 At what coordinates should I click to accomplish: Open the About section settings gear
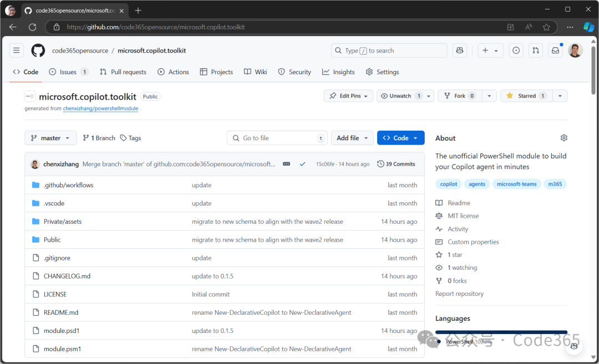click(x=564, y=138)
